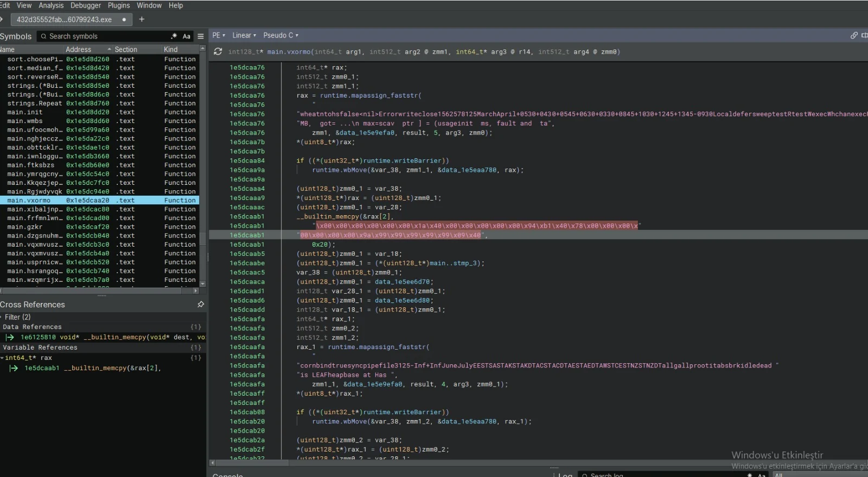Open the View menu
The width and height of the screenshot is (868, 477).
click(24, 5)
